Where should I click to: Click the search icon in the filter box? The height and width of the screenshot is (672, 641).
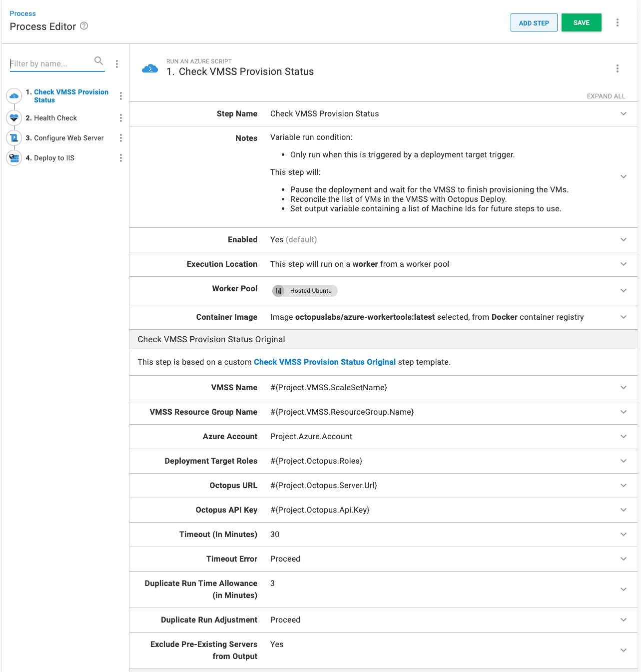98,60
